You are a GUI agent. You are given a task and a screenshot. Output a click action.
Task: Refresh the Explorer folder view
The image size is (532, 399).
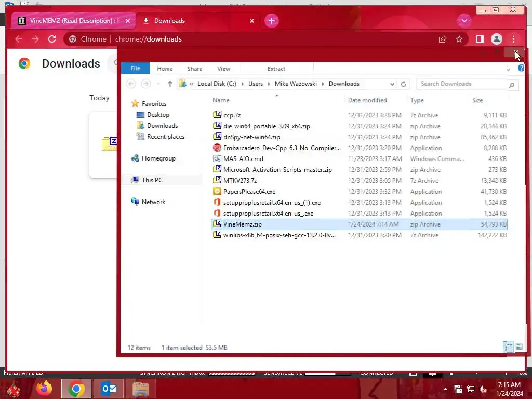pyautogui.click(x=403, y=84)
